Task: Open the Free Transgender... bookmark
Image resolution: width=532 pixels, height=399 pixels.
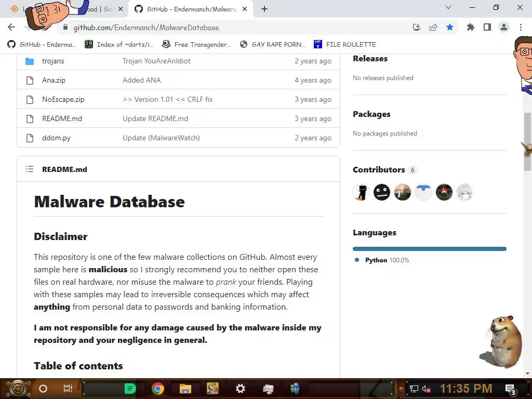Action: pyautogui.click(x=197, y=45)
